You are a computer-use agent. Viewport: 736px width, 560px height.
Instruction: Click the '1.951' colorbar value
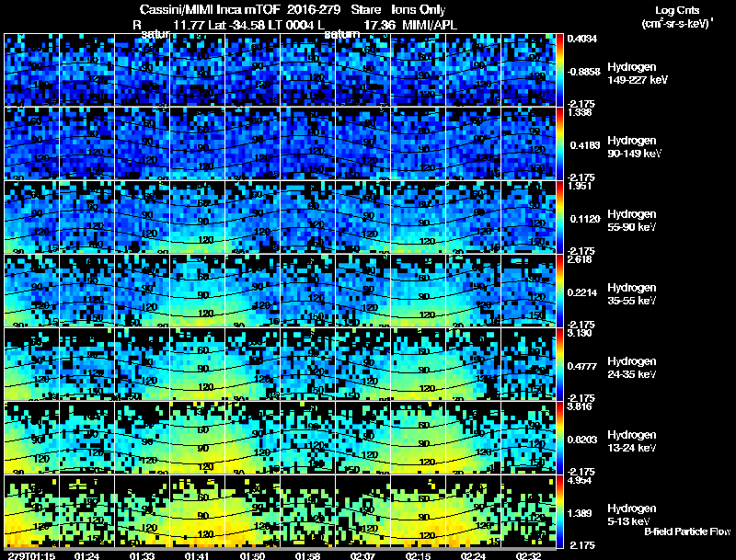tap(581, 186)
